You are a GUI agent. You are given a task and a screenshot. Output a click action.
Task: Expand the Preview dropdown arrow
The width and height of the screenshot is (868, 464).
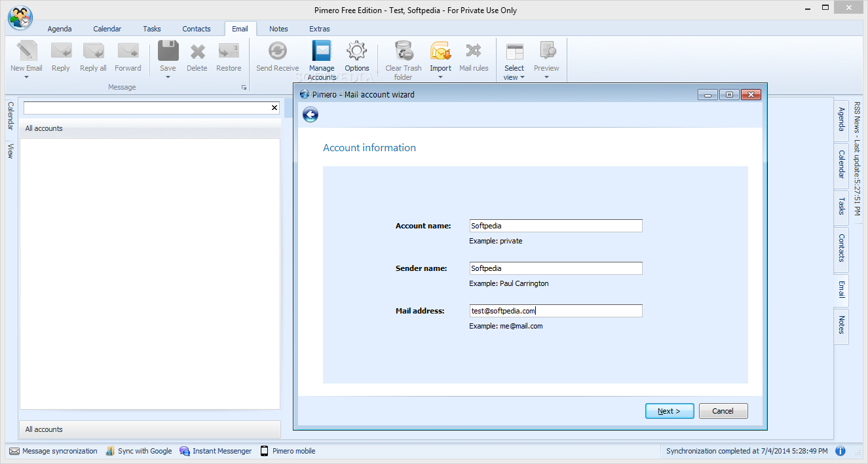point(547,77)
